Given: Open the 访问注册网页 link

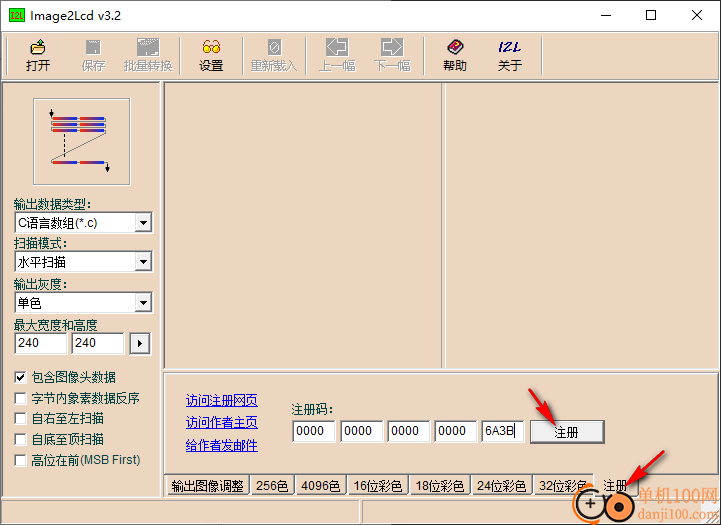Looking at the screenshot, I should pyautogui.click(x=222, y=400).
